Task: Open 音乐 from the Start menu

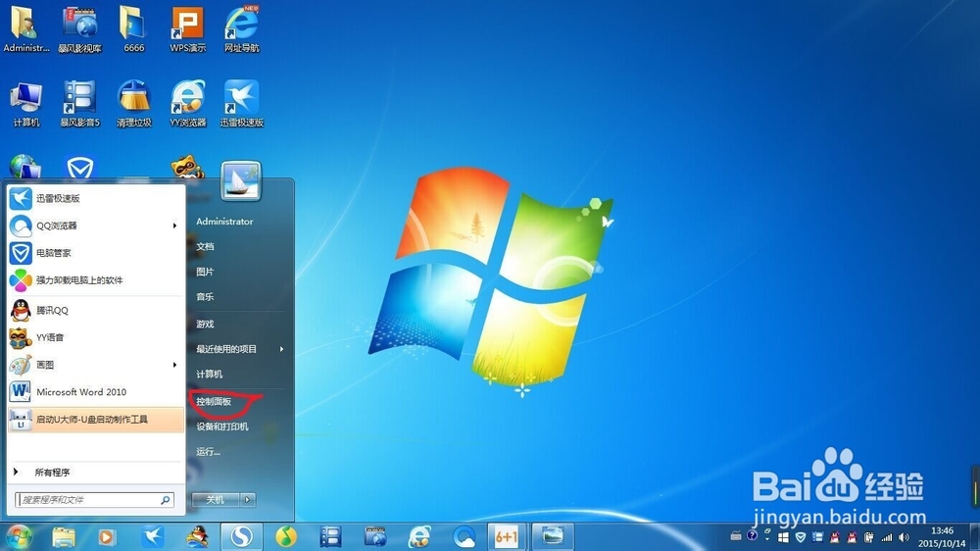Action: click(205, 296)
